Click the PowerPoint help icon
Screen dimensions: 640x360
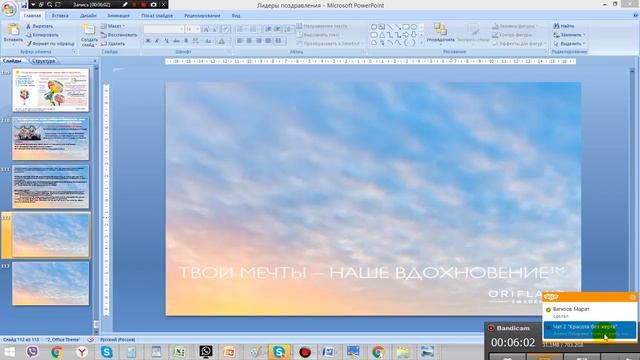point(636,16)
